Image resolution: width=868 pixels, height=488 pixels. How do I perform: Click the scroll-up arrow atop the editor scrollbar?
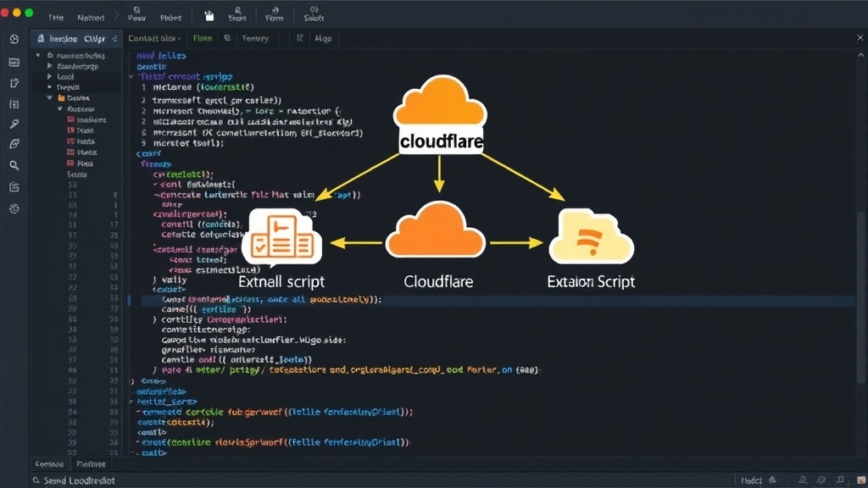(861, 55)
